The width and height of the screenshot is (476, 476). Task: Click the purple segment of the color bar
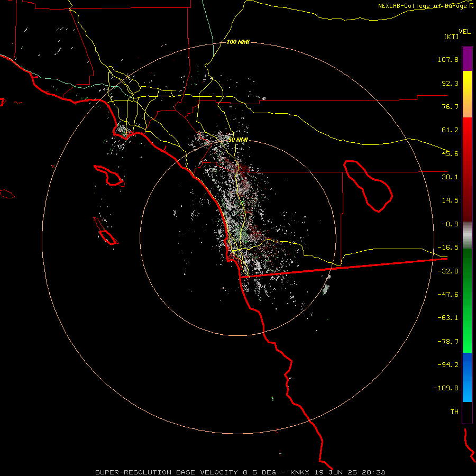(x=467, y=59)
